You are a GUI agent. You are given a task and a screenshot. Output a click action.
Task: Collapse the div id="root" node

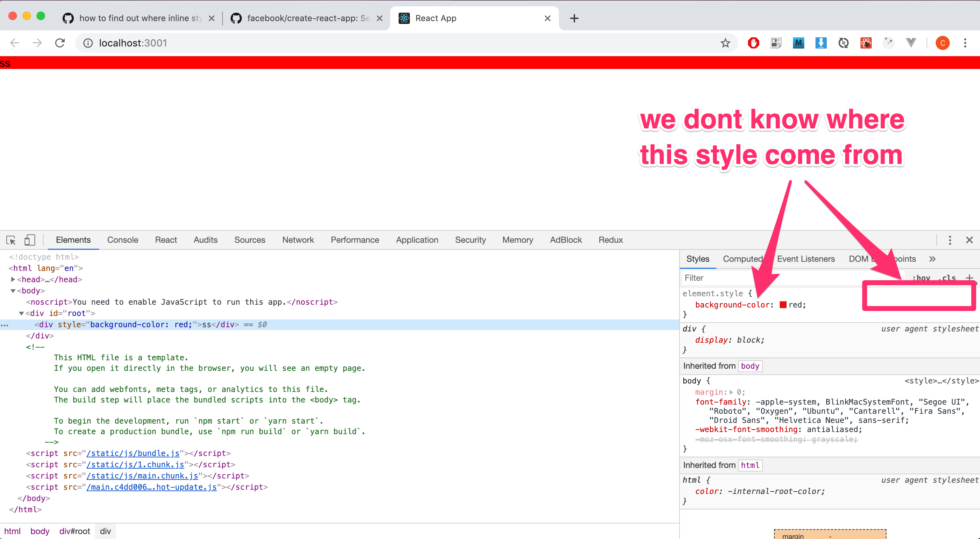21,313
